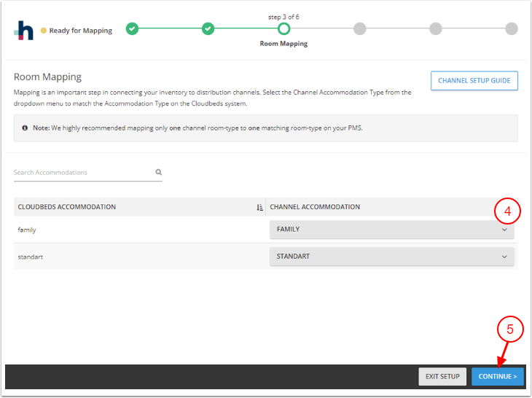Click Exit Setup button

tap(442, 376)
